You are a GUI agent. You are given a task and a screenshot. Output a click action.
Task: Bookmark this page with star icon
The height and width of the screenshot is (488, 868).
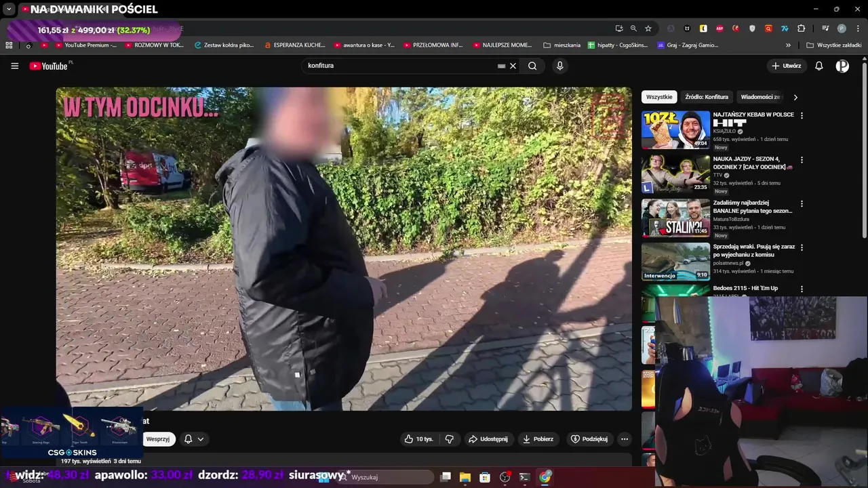coord(648,28)
